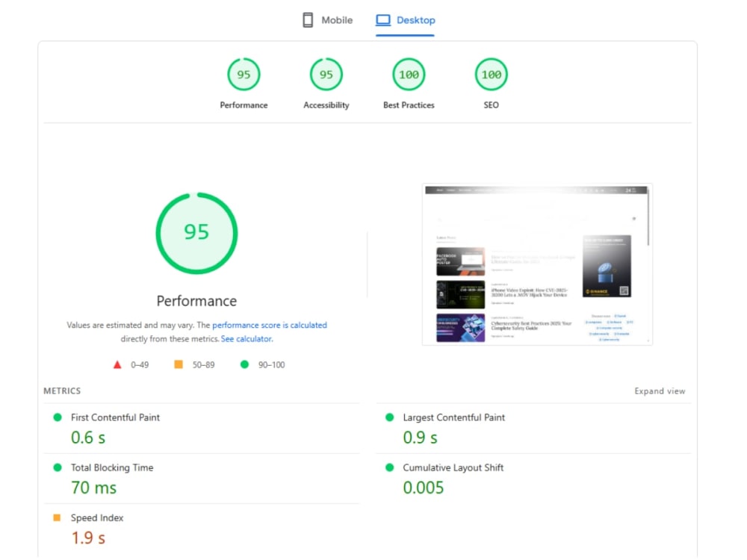Click the orange square beside Speed Index

pyautogui.click(x=57, y=517)
